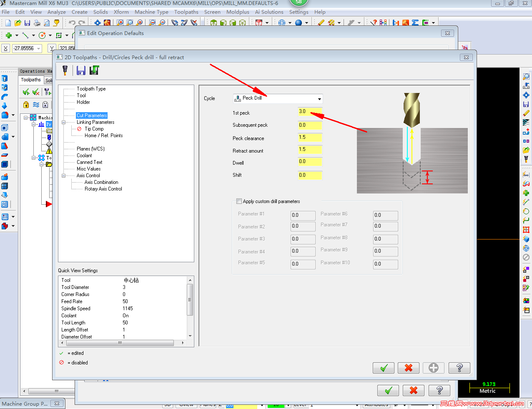Viewport: 532px width, 409px height.
Task: Click the green plus create point icon
Action: (8, 35)
